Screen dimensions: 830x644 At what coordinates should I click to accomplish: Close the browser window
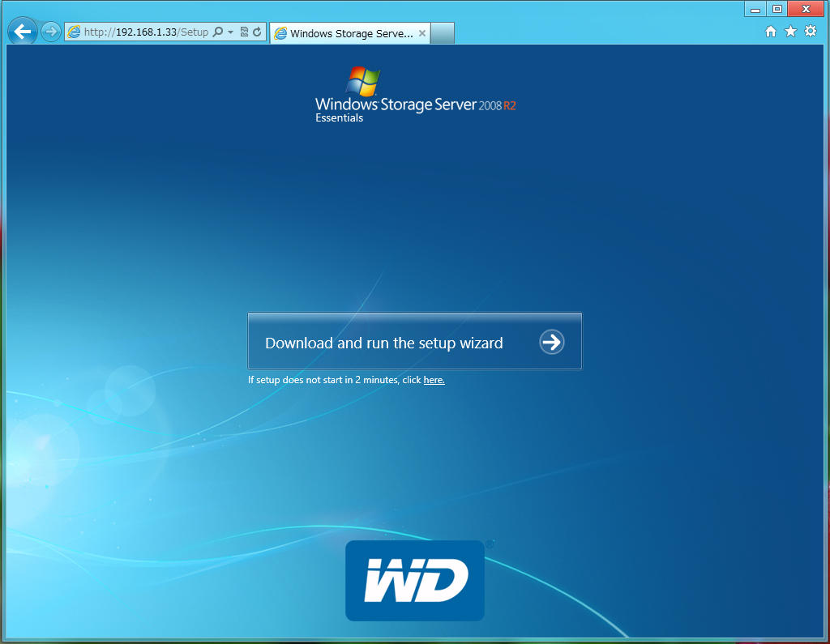(806, 9)
